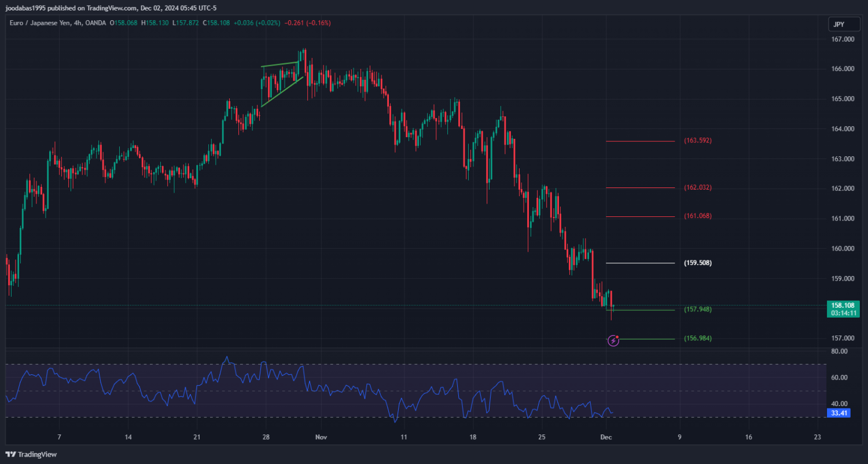The width and height of the screenshot is (868, 464).
Task: Click the green (156.984) level label
Action: [x=698, y=338]
